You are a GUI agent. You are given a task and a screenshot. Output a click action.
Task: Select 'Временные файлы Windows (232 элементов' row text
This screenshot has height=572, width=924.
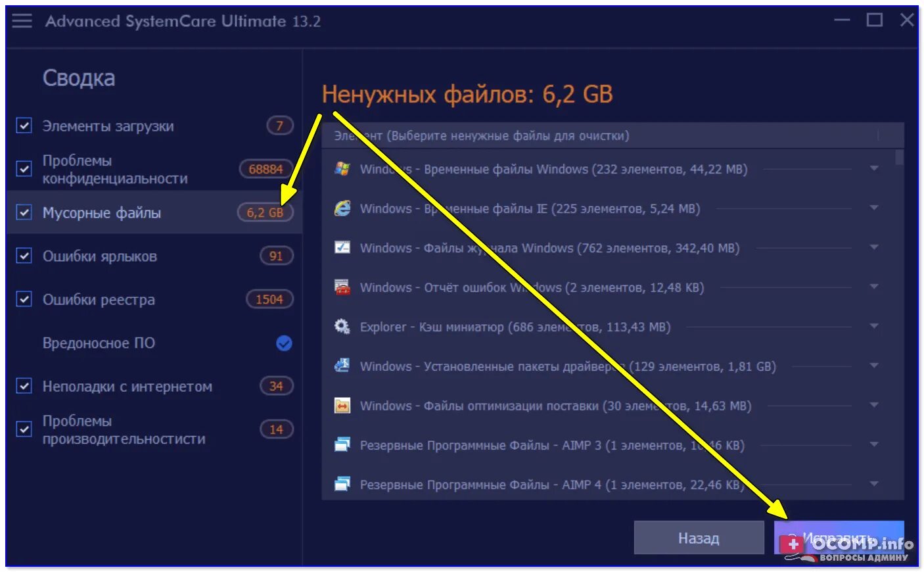(x=552, y=169)
